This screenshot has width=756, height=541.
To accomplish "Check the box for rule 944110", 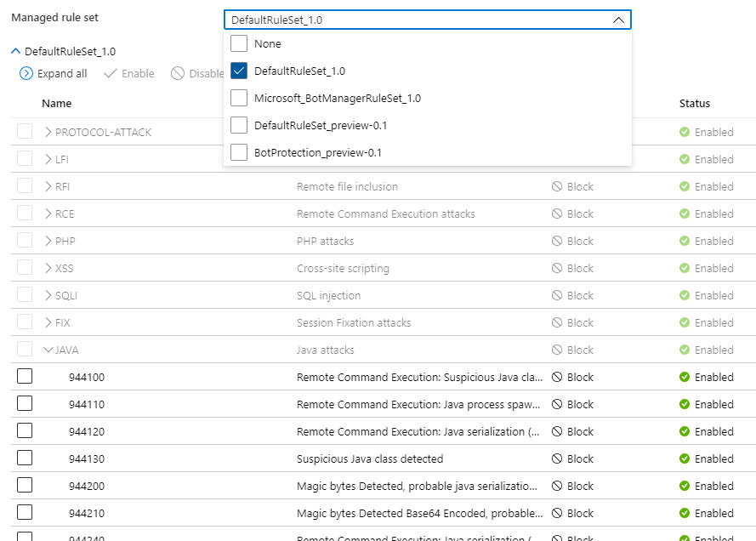I will pyautogui.click(x=25, y=403).
